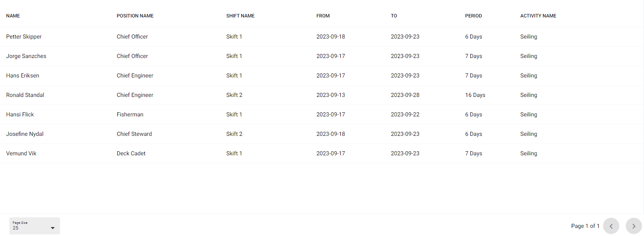
Task: Click Hansi Flick's Fisherman position cell
Action: [130, 114]
